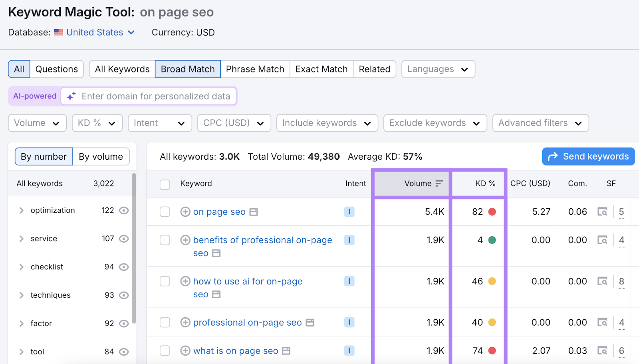Switch to the Questions tab
Screen dimensions: 639x364
[56, 69]
